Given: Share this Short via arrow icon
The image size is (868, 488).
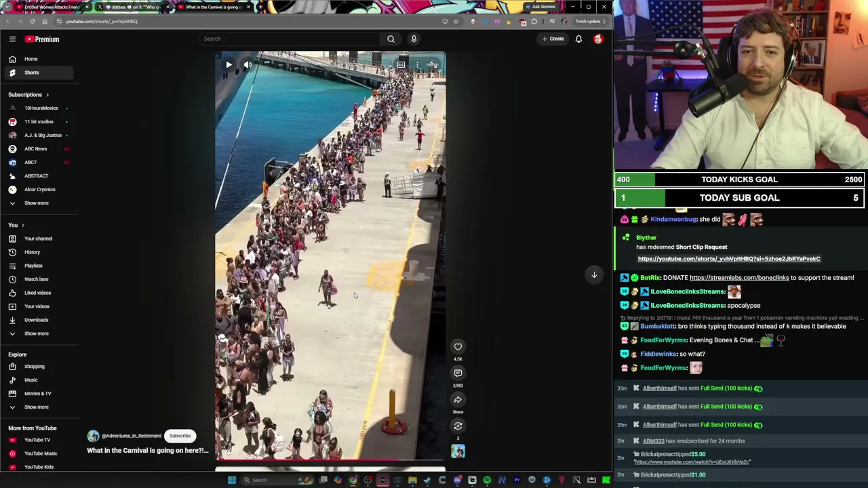Looking at the screenshot, I should [458, 399].
